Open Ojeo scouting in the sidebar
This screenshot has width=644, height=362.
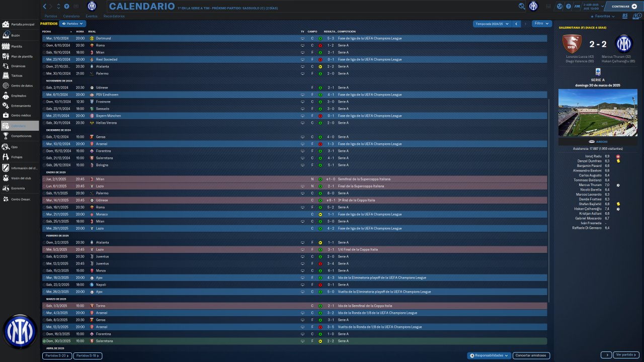pyautogui.click(x=19, y=147)
